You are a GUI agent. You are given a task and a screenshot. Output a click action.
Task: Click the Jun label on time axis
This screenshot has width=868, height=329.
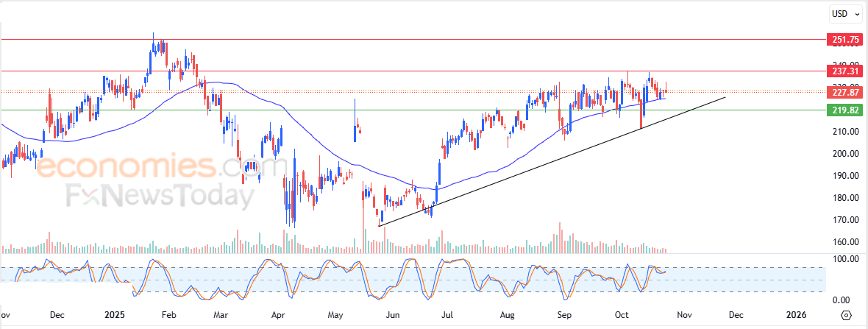392,315
